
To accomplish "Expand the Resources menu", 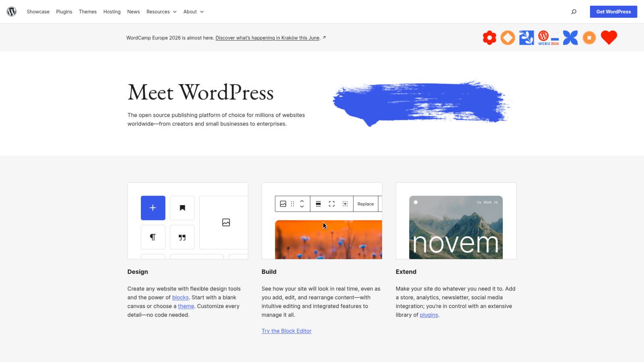I will coord(161,12).
